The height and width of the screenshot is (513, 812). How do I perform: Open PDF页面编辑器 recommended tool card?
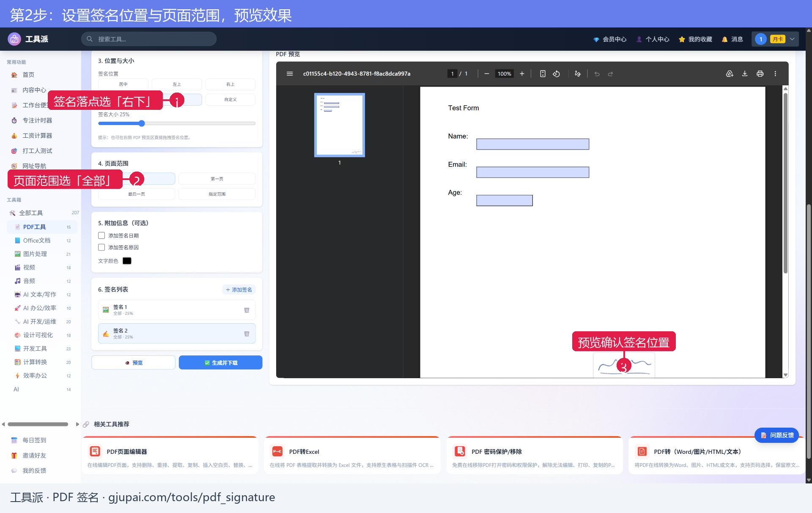[170, 456]
